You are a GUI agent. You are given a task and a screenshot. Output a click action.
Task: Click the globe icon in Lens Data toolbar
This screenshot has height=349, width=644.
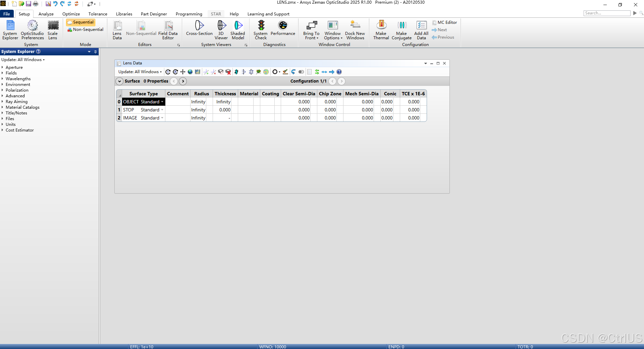(x=190, y=72)
